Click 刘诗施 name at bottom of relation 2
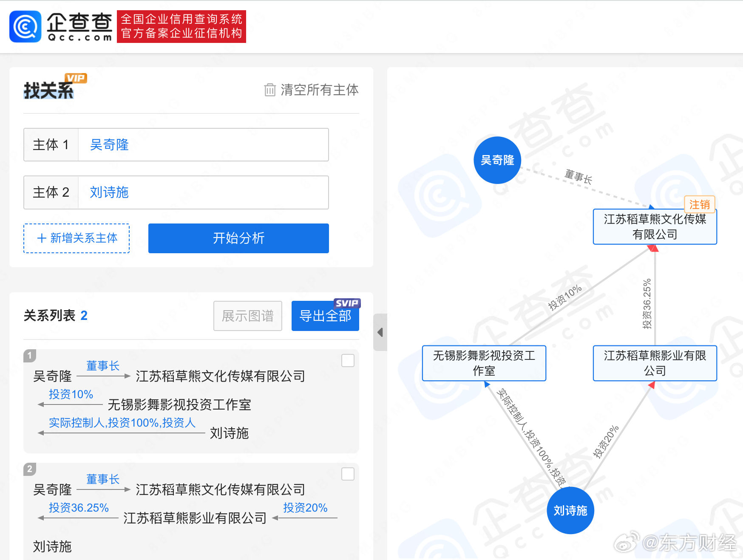This screenshot has height=560, width=743. pos(52,546)
